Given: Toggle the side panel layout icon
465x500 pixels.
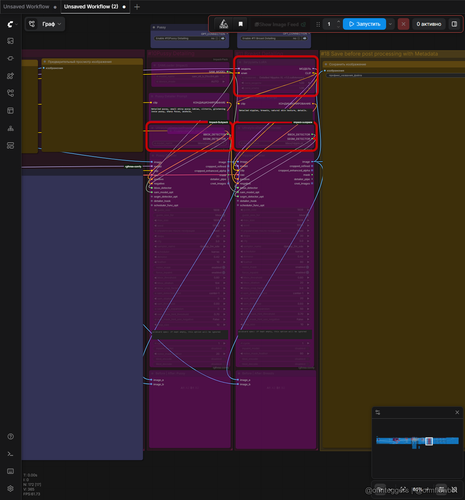Looking at the screenshot, I should [454, 24].
